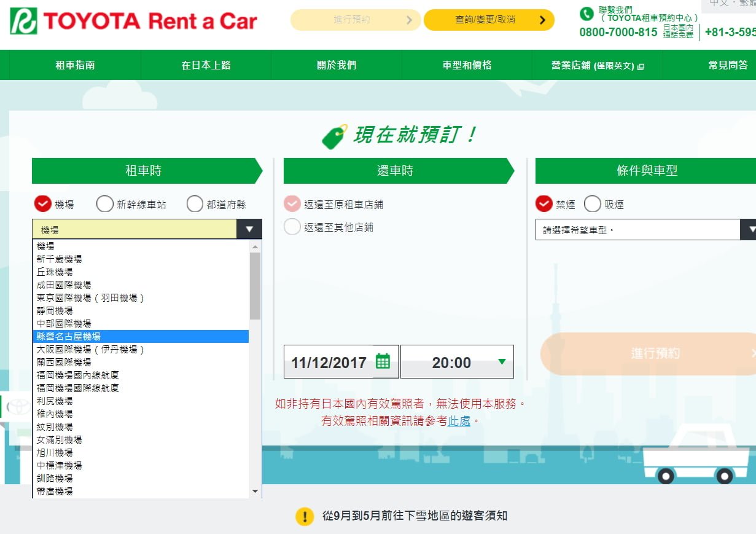Image resolution: width=756 pixels, height=534 pixels.
Task: Click the yellow warning exclamation icon
Action: 305,516
